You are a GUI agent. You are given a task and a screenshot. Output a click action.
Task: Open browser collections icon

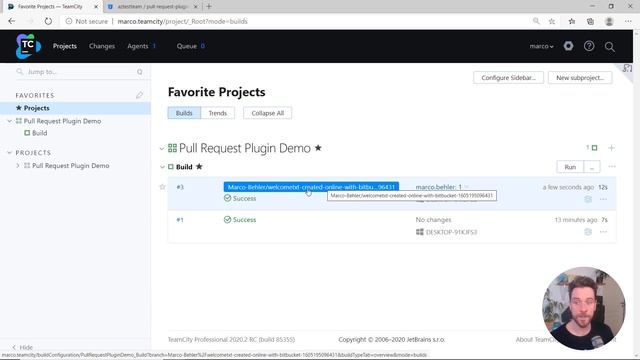(x=590, y=21)
